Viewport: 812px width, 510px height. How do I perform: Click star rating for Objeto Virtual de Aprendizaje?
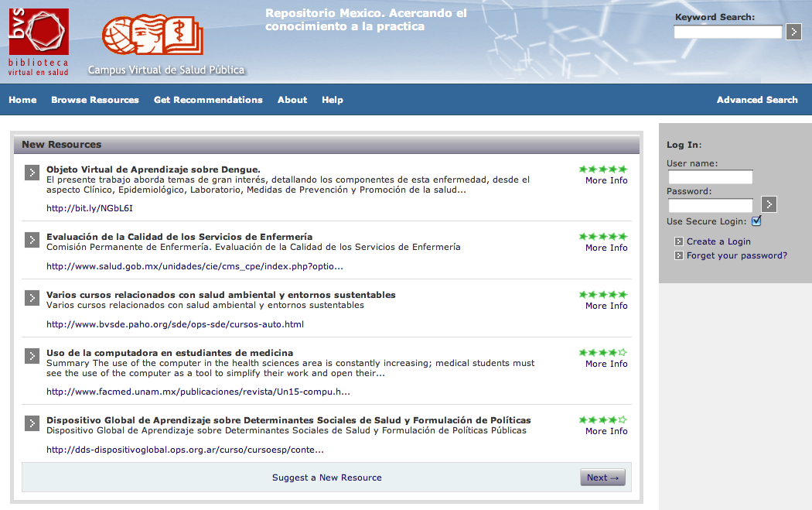pos(602,169)
